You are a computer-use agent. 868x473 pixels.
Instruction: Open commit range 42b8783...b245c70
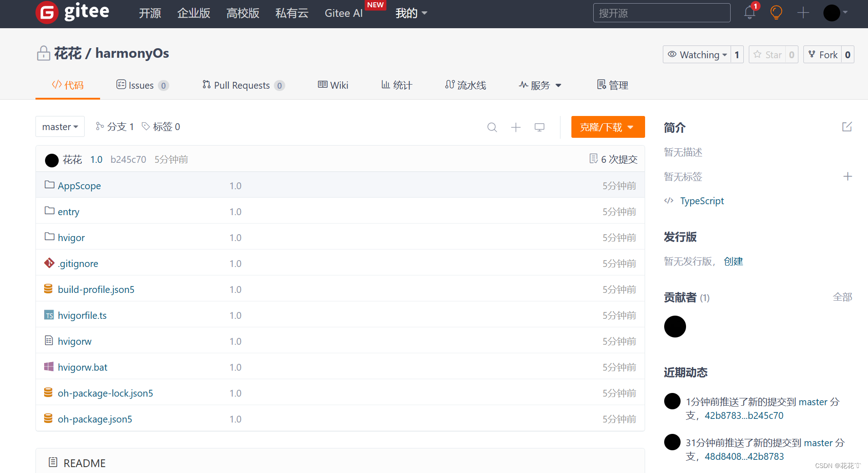click(744, 416)
